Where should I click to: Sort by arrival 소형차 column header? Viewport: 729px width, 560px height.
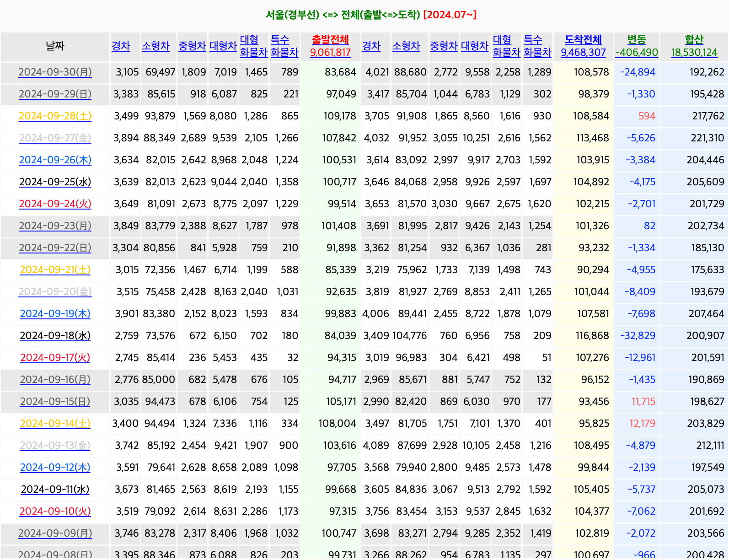406,46
